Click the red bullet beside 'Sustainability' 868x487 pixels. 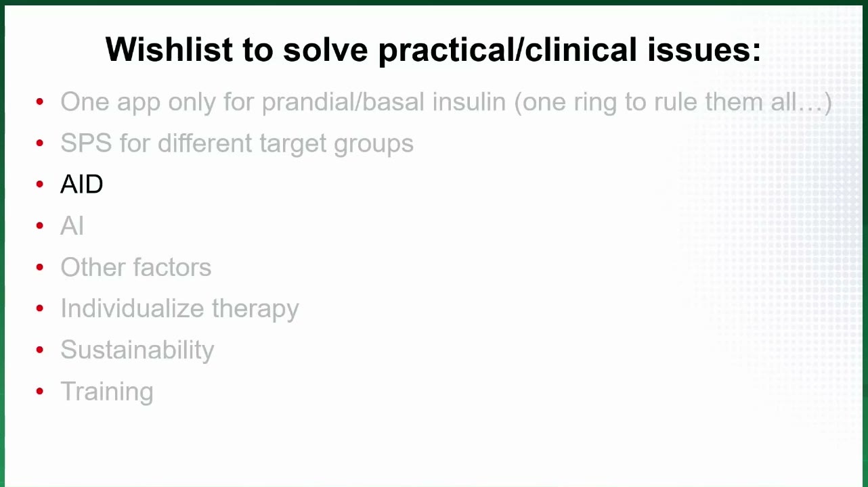click(x=40, y=350)
